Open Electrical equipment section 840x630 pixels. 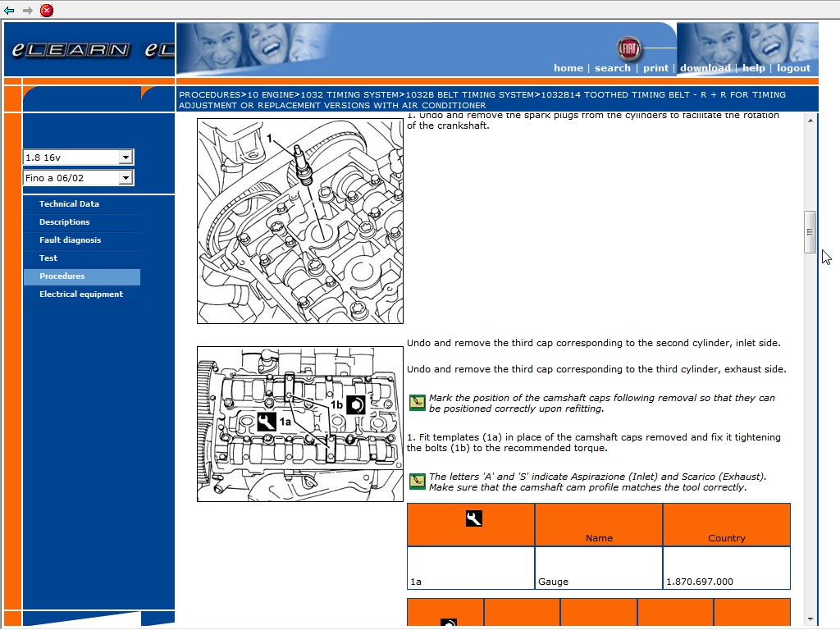pyautogui.click(x=82, y=294)
